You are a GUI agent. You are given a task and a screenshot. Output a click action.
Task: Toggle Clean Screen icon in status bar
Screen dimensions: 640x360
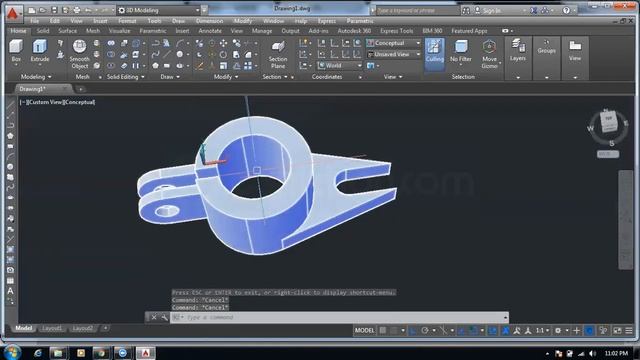click(617, 330)
